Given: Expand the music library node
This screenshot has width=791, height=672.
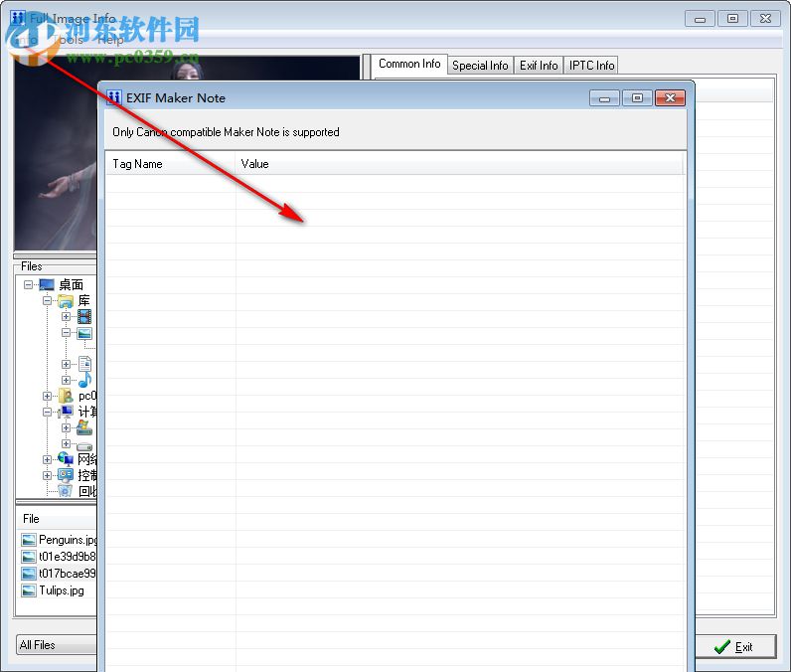Looking at the screenshot, I should tap(66, 380).
